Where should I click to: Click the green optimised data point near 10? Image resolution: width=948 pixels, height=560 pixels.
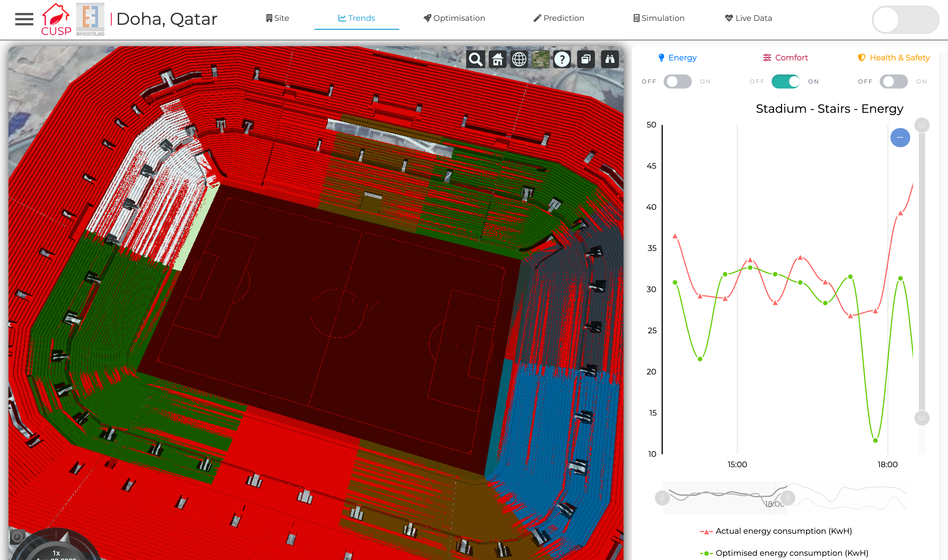pos(875,440)
